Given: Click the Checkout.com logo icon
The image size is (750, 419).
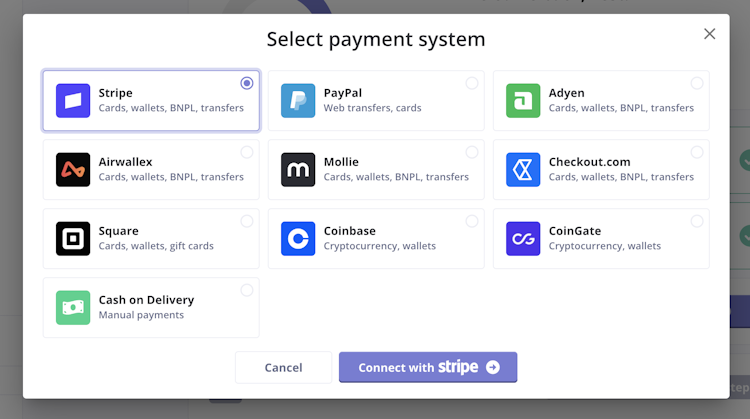Looking at the screenshot, I should point(523,169).
